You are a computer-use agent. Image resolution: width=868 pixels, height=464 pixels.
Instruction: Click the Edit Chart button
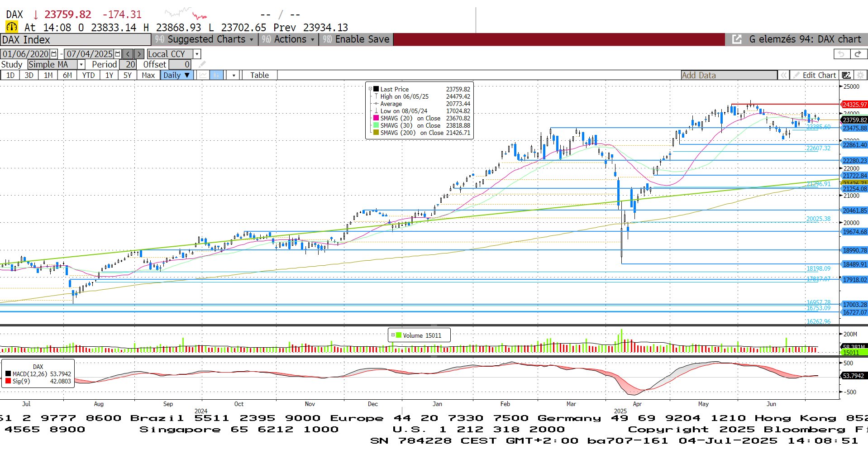[815, 75]
